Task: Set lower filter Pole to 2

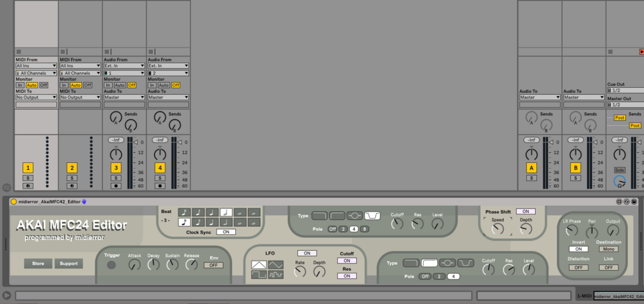Action: [439, 276]
